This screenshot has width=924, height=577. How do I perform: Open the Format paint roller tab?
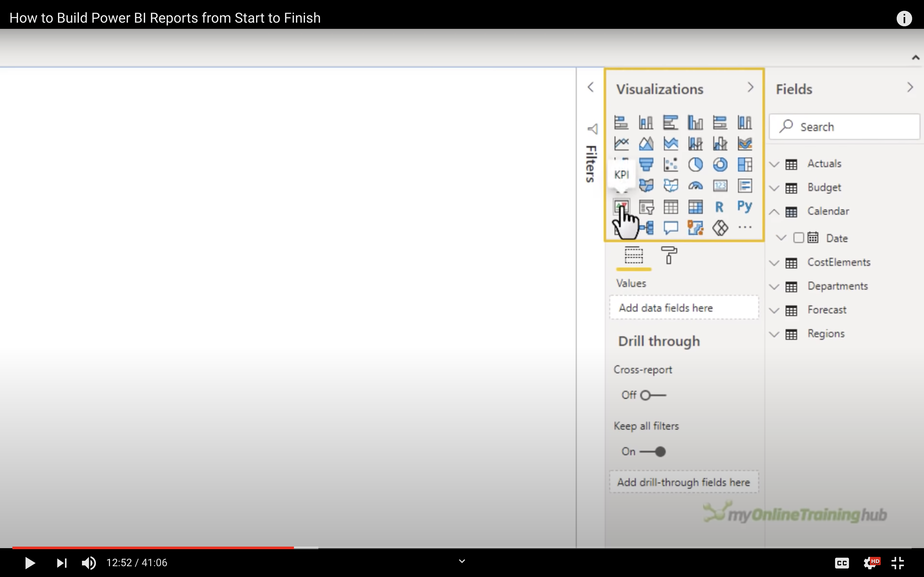click(669, 255)
